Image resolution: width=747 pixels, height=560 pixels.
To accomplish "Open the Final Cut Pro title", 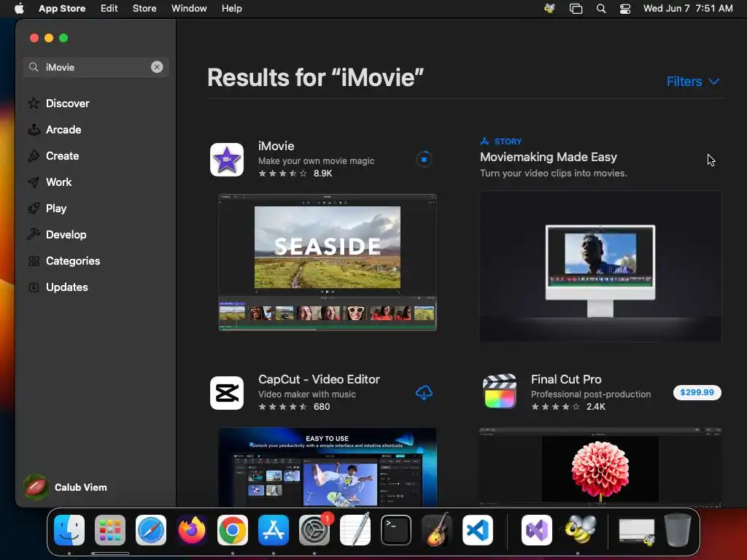I will click(566, 379).
